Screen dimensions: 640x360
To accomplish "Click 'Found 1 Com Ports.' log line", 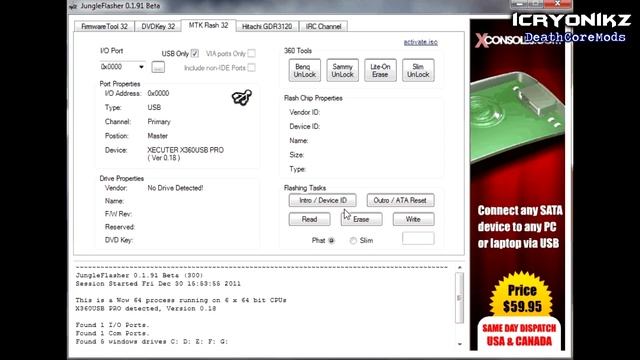I will [x=113, y=333].
